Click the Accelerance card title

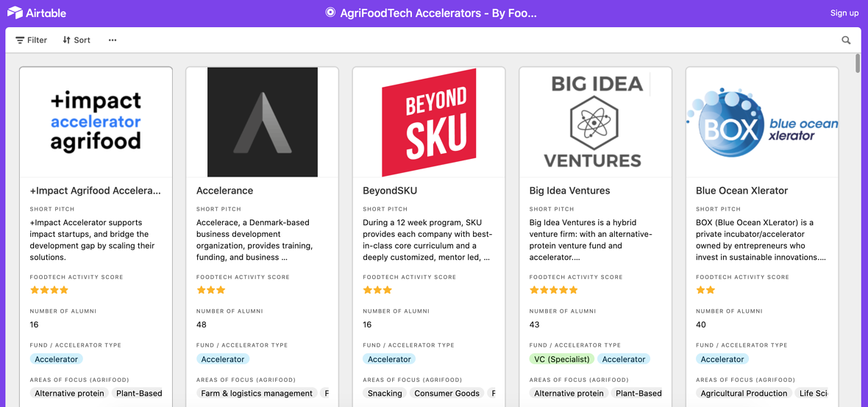pos(225,191)
